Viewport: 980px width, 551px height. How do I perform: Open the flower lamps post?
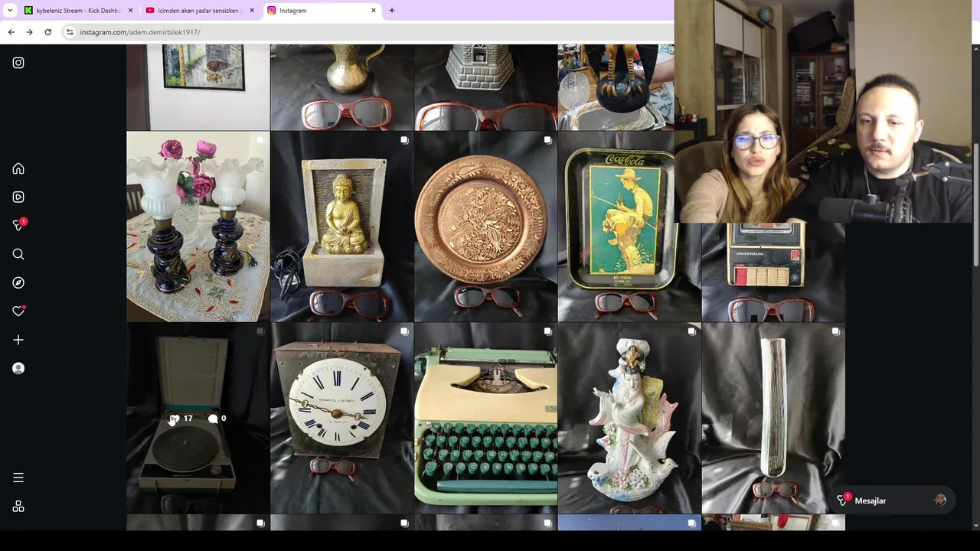(198, 227)
